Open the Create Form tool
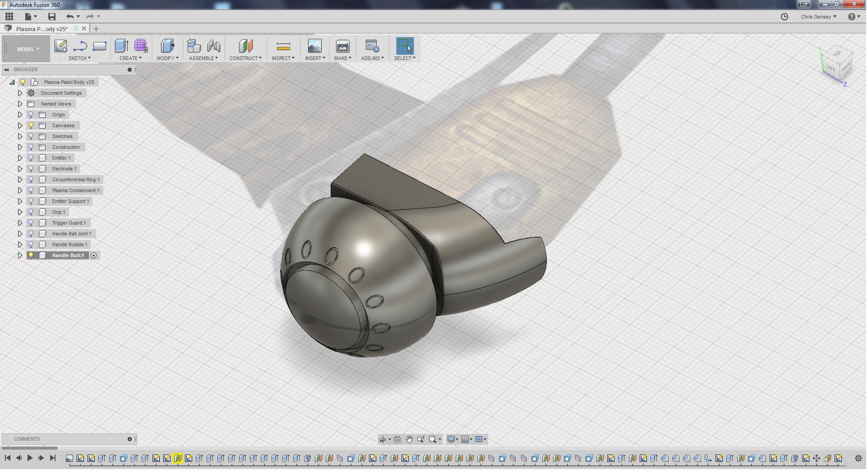Screen dimensions: 868x470 point(141,46)
